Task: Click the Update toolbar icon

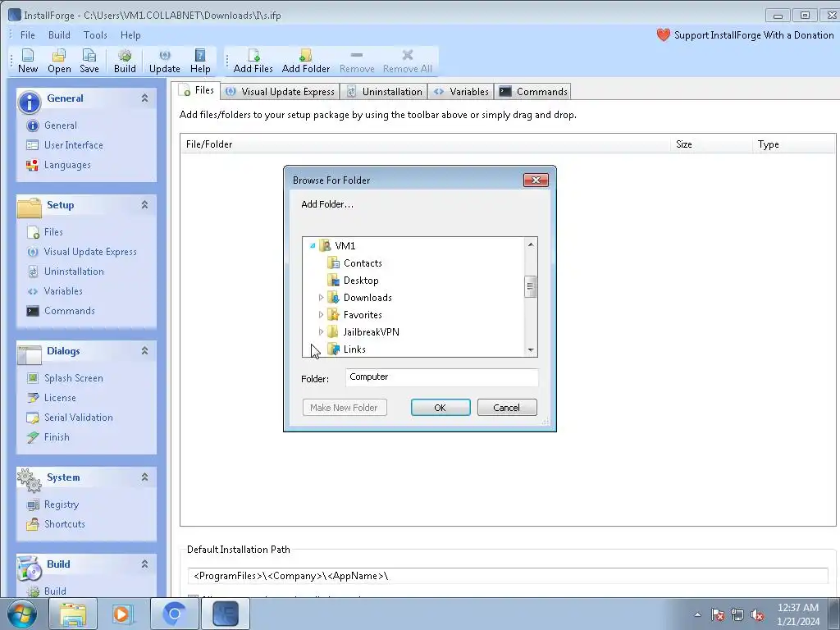Action: point(164,61)
